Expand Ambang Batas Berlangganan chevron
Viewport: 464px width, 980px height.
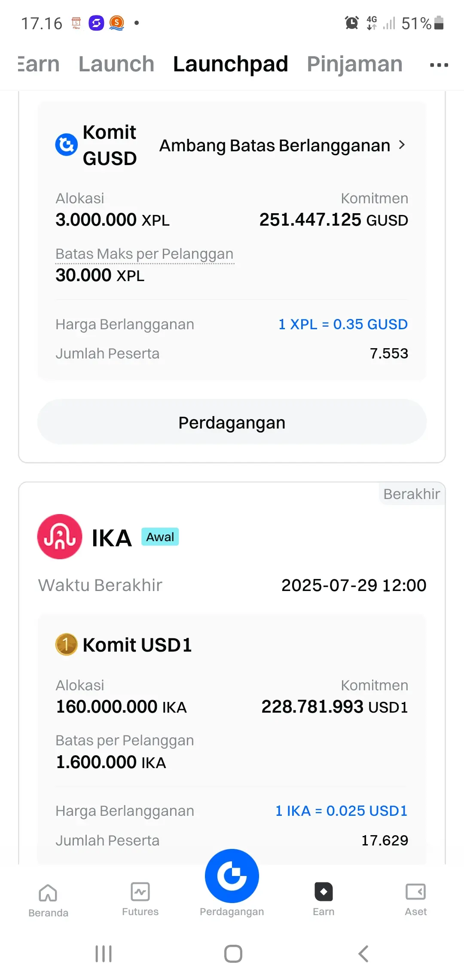click(402, 145)
